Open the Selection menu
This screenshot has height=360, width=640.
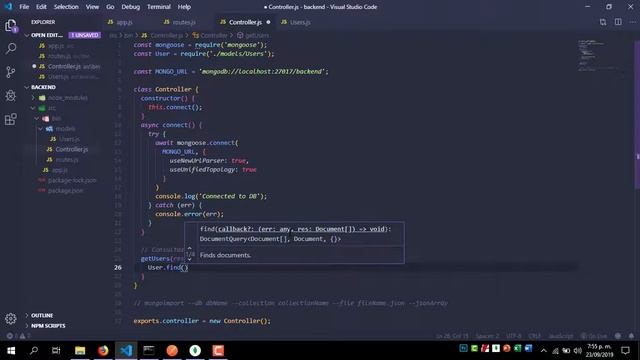click(x=66, y=7)
